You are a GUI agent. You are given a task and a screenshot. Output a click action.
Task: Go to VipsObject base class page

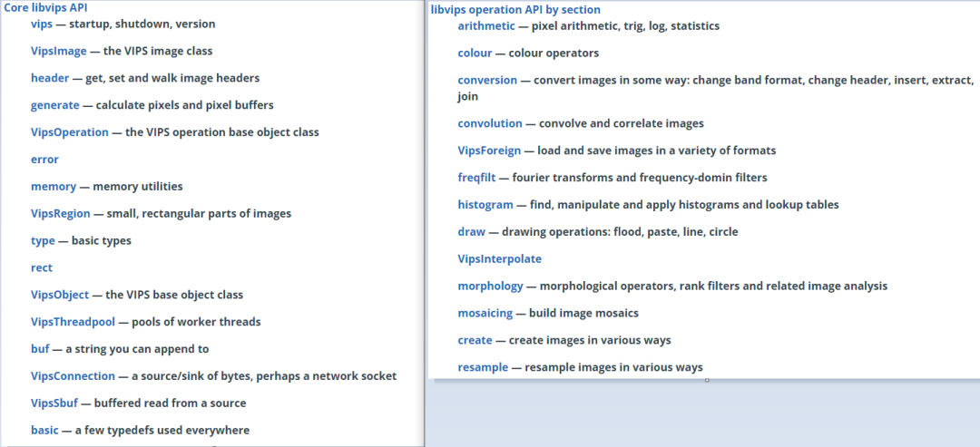click(60, 295)
